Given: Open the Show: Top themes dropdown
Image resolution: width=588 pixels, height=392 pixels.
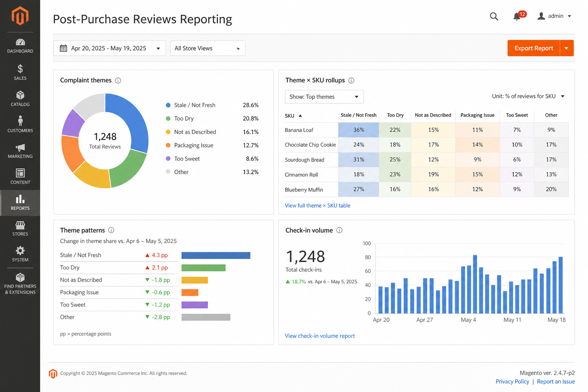Looking at the screenshot, I should click(324, 97).
